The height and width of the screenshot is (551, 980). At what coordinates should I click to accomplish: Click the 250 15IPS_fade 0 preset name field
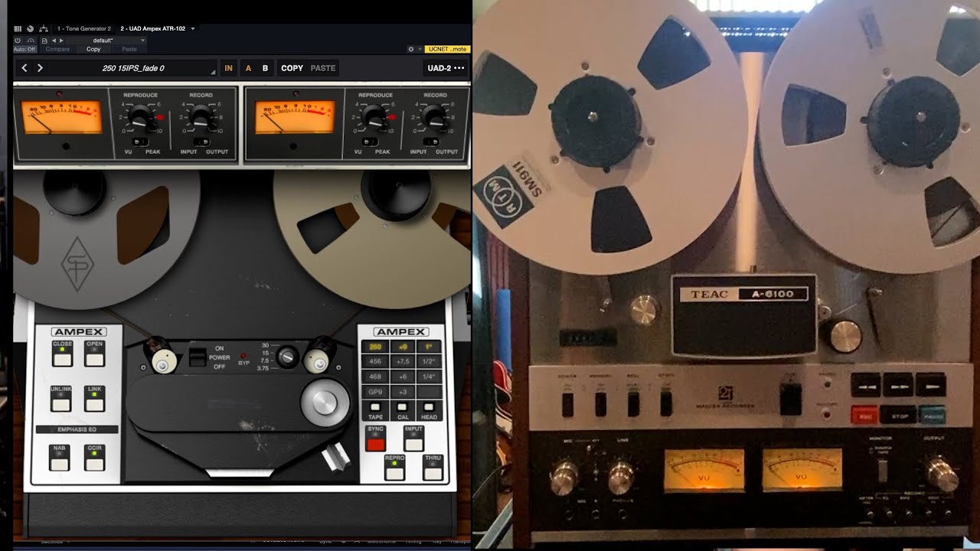pyautogui.click(x=133, y=68)
